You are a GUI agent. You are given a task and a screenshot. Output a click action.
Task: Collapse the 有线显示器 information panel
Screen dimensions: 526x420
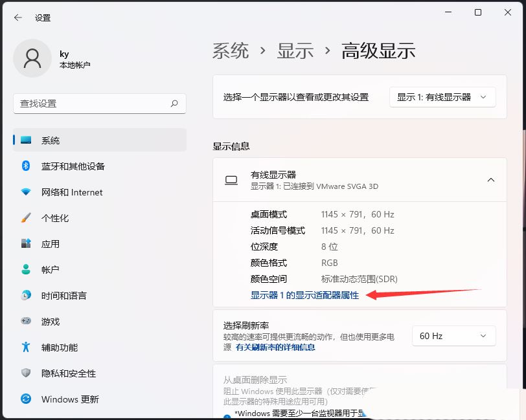pyautogui.click(x=490, y=180)
